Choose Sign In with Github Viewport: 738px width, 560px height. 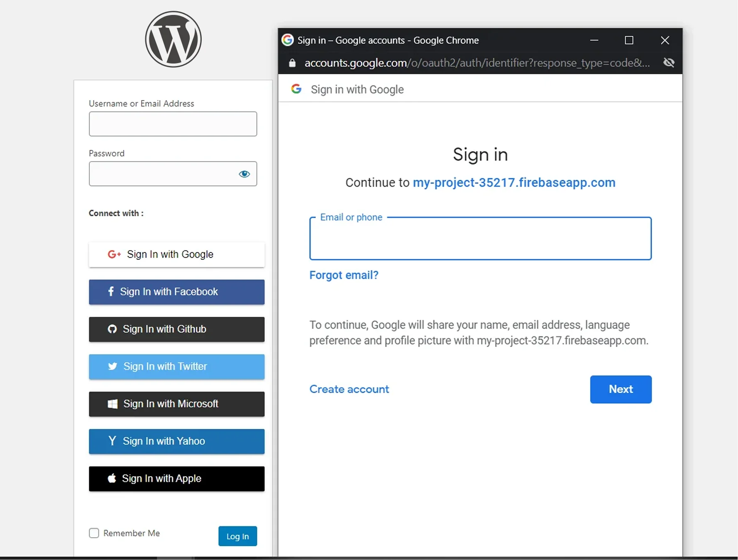point(177,329)
